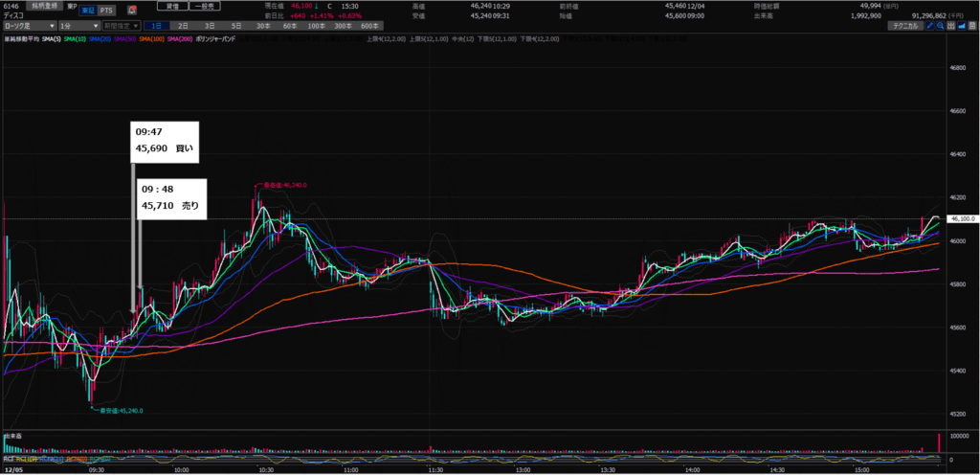Click the rightmost print/save icon in toolbar
The width and height of the screenshot is (980, 475).
[x=974, y=26]
